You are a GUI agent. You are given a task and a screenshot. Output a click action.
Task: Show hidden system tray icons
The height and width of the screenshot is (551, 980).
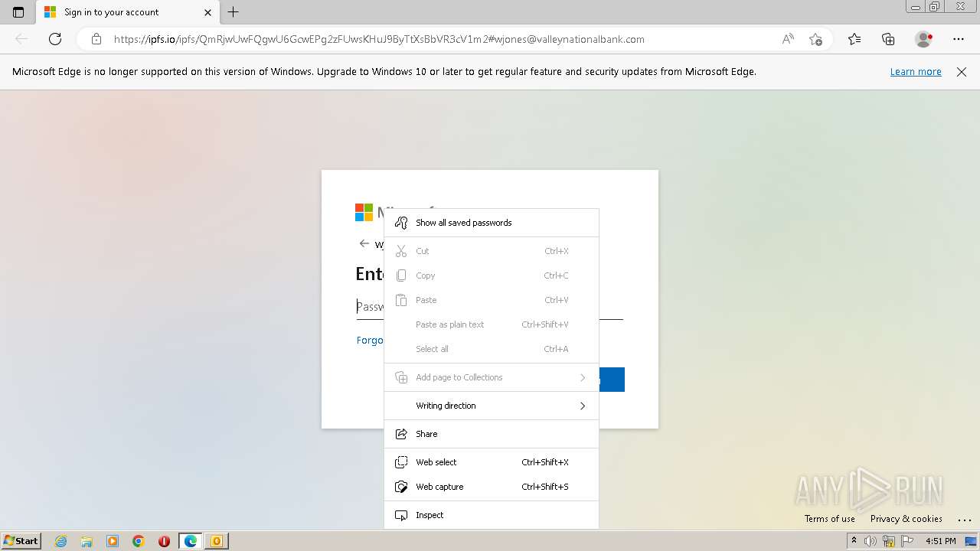pos(854,541)
